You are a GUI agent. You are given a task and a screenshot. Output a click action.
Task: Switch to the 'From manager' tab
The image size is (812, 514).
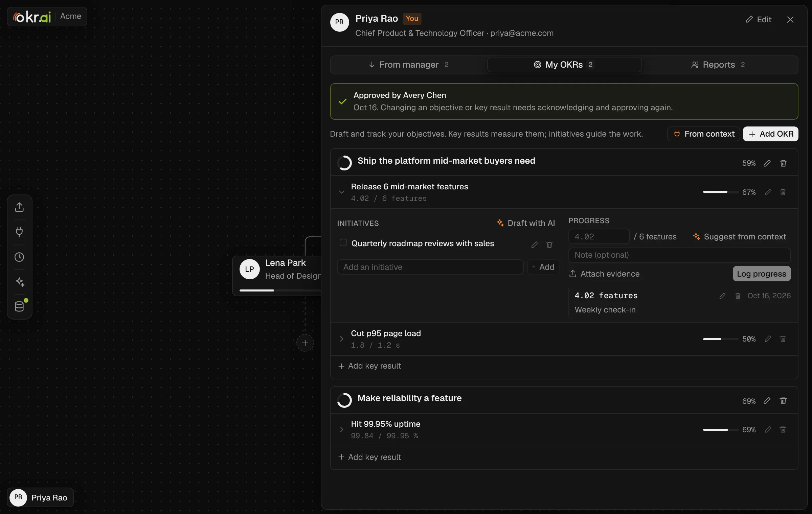409,65
